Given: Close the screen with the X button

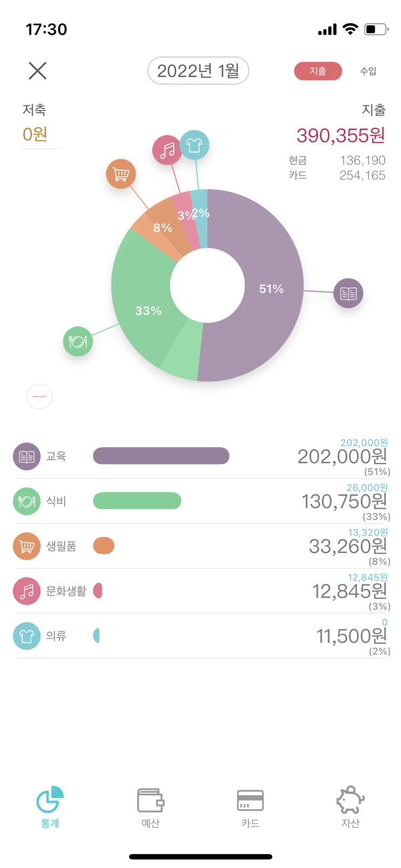Looking at the screenshot, I should coord(37,71).
